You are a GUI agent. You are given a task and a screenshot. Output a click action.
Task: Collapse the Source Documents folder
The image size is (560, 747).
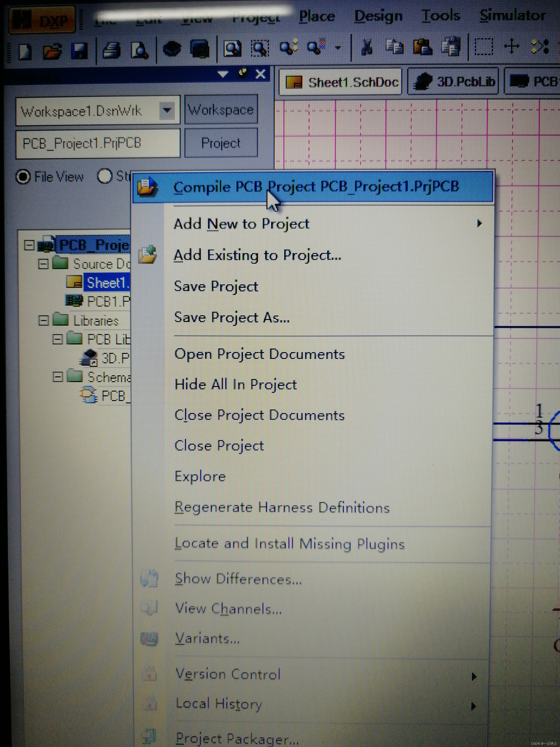(43, 264)
